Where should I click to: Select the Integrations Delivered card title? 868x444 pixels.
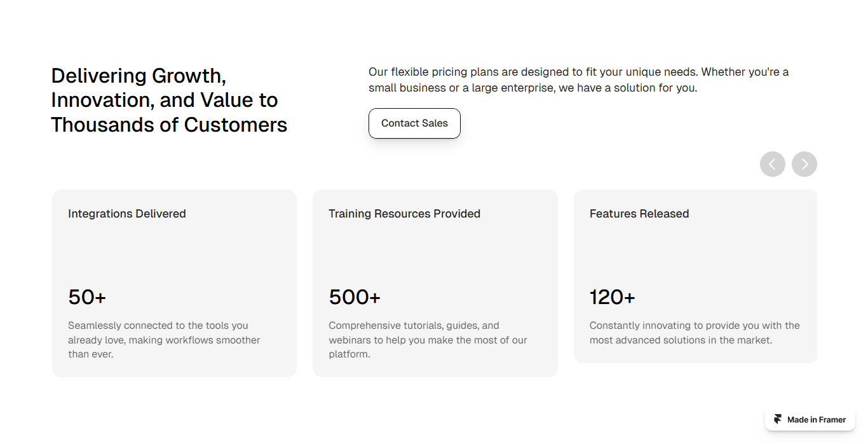point(127,214)
